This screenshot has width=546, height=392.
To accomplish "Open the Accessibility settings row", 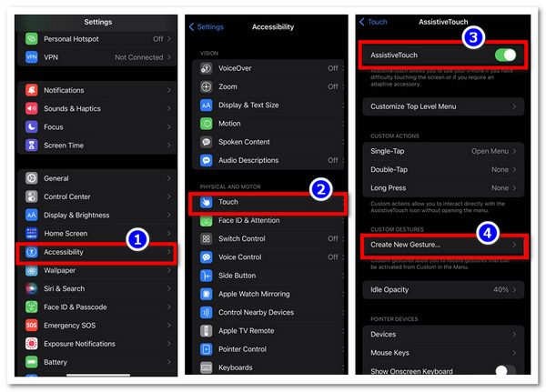I will click(96, 252).
